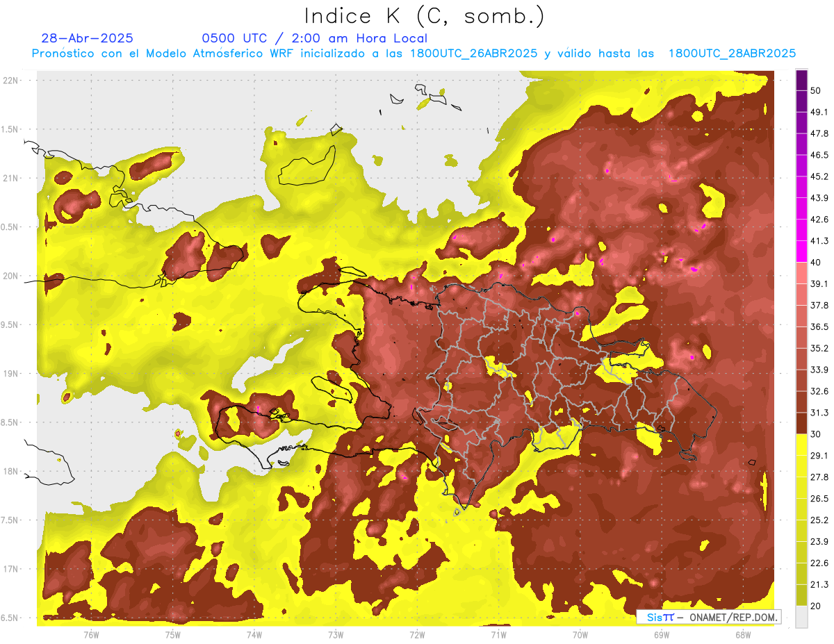Click the '49.1' color scale value
The height and width of the screenshot is (644, 834).
819,112
